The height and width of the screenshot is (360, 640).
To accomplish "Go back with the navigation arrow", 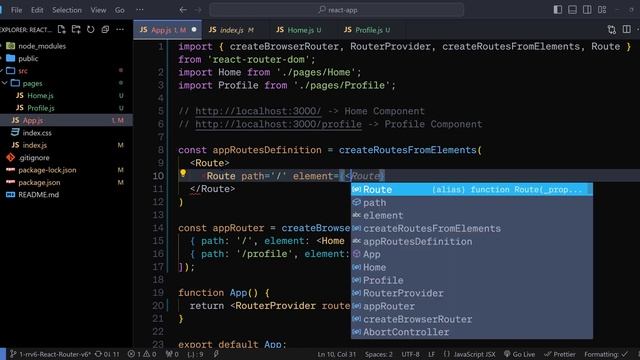I will (x=183, y=10).
